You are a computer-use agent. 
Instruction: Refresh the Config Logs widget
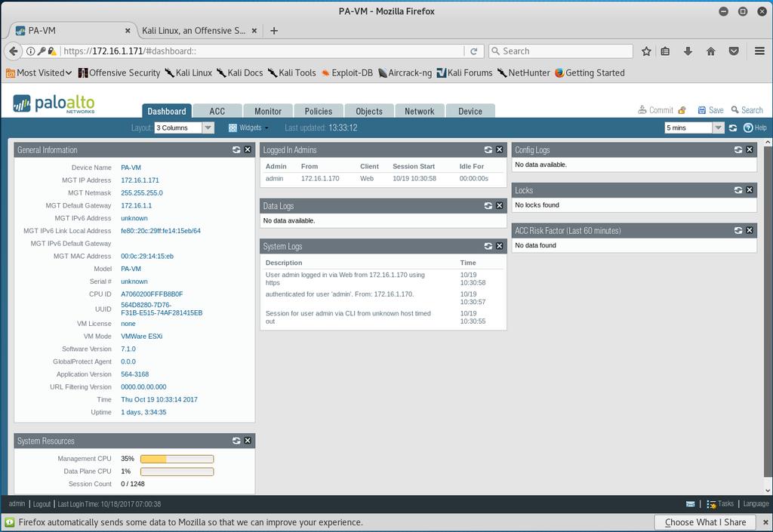click(738, 149)
